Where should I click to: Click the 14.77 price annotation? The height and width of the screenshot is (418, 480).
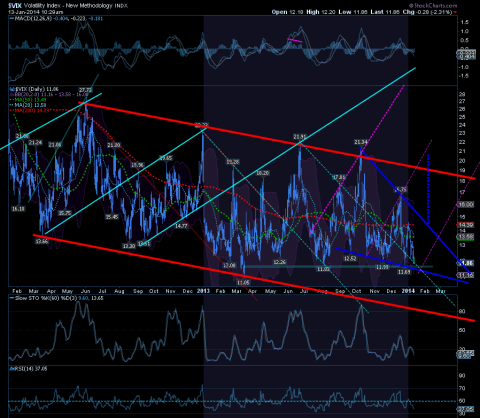[181, 226]
